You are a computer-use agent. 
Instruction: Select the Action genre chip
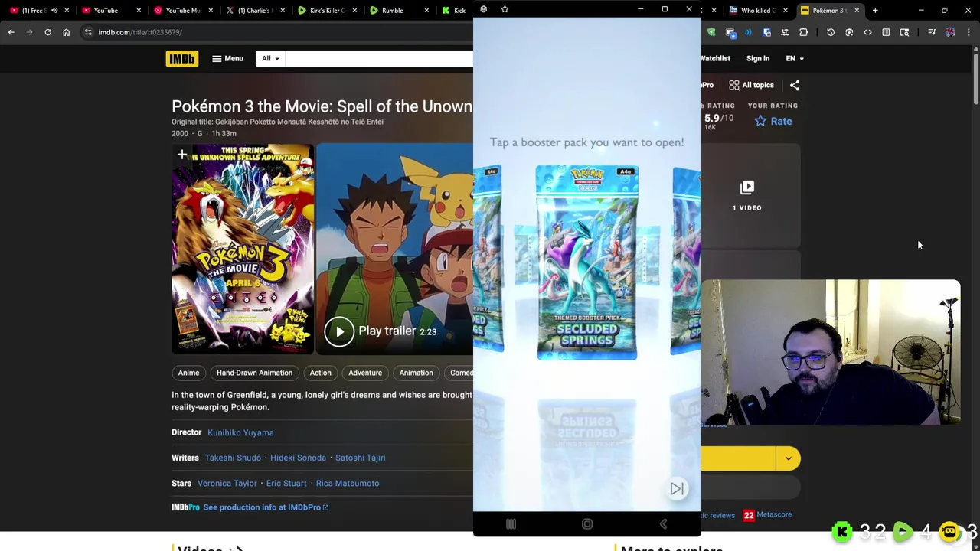(x=320, y=373)
